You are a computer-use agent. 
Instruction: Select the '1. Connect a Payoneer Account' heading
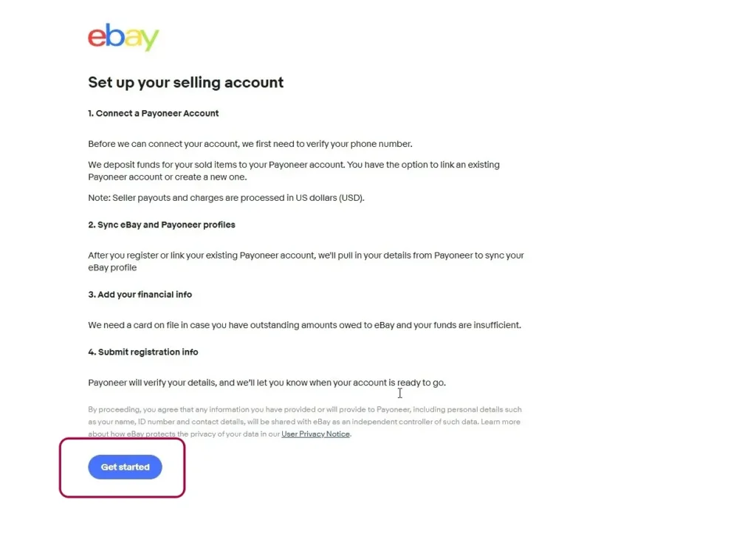tap(154, 114)
